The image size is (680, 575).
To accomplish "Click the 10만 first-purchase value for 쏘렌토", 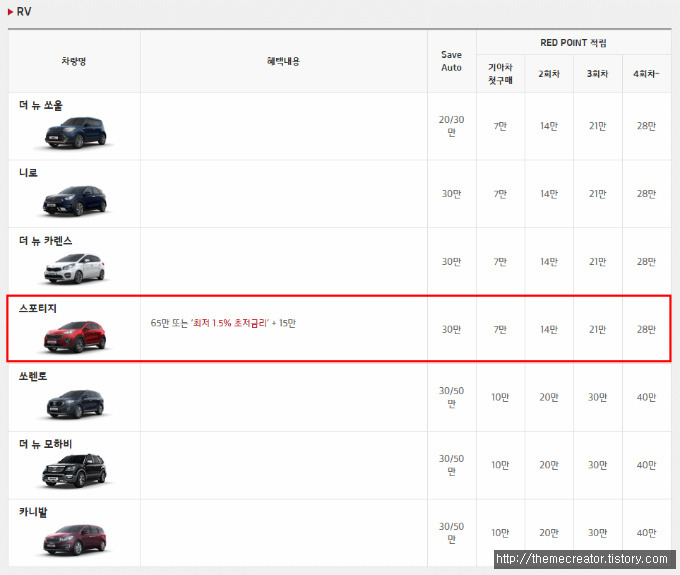I will (500, 397).
